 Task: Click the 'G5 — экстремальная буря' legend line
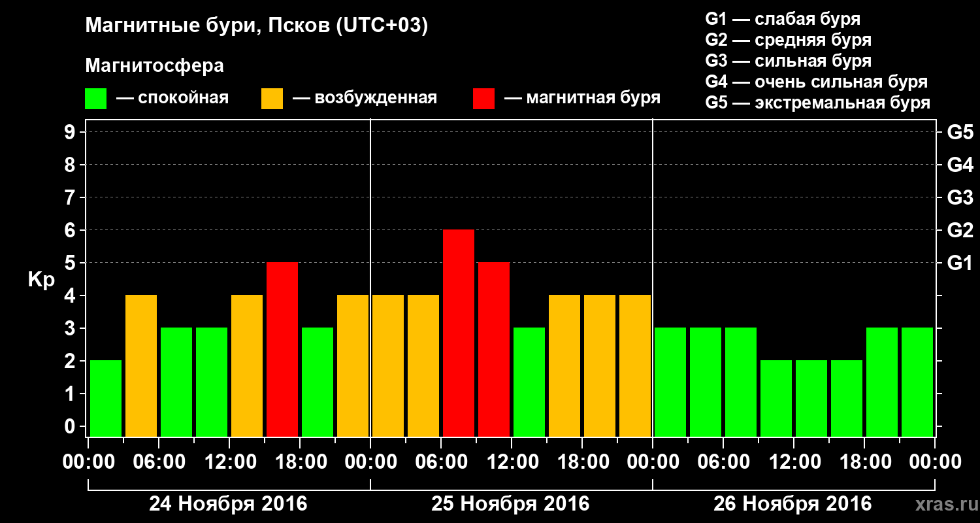(818, 103)
